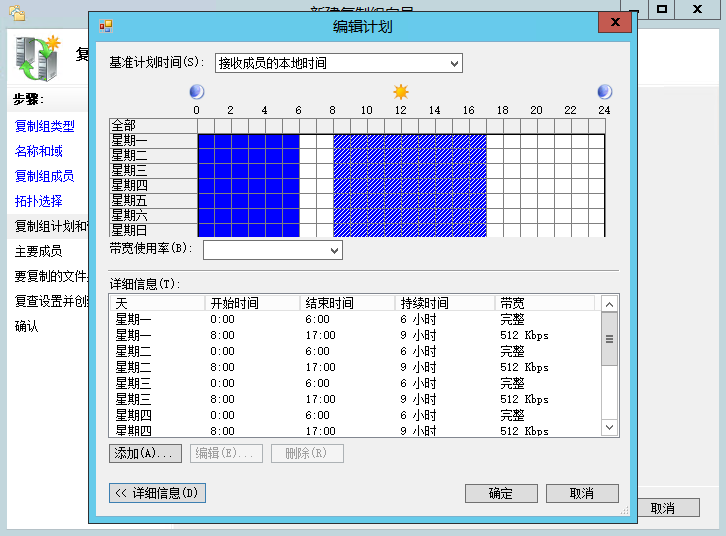Click 取消 in the background wizard window

668,508
